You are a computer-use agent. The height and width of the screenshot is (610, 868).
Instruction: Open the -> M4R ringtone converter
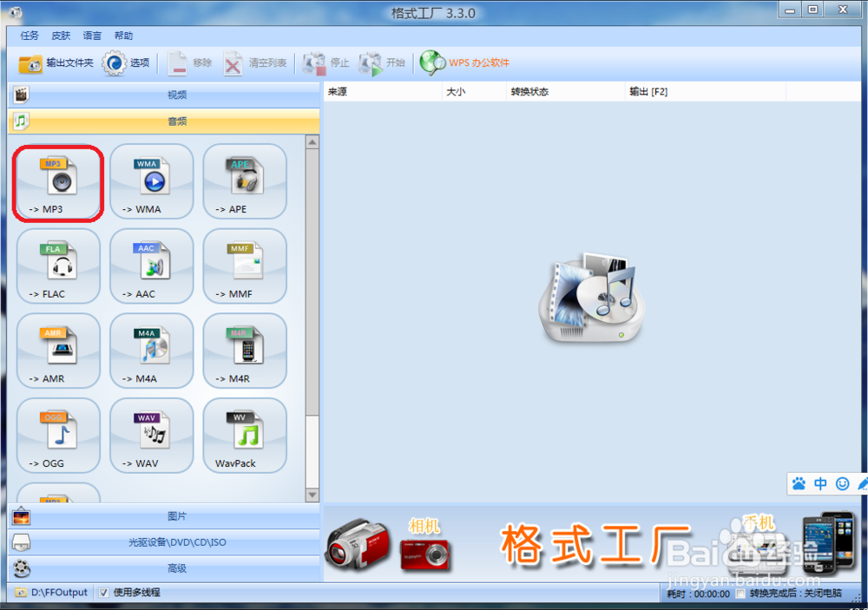245,351
